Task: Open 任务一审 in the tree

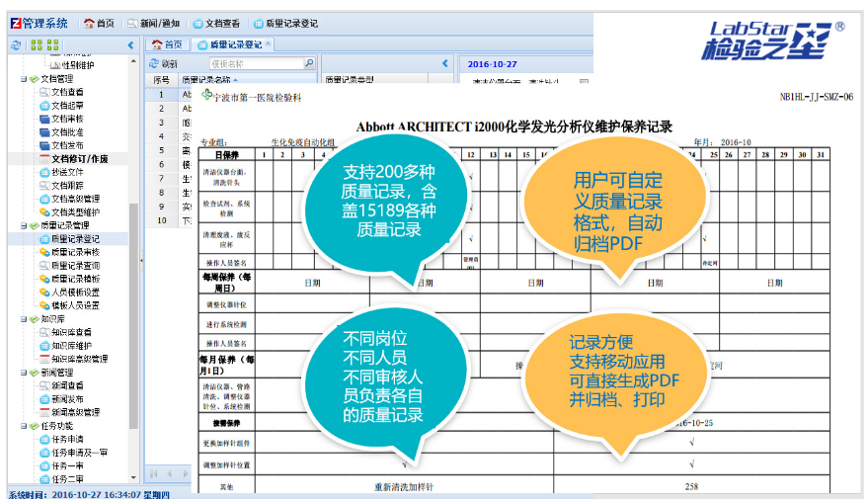Action: point(67,465)
